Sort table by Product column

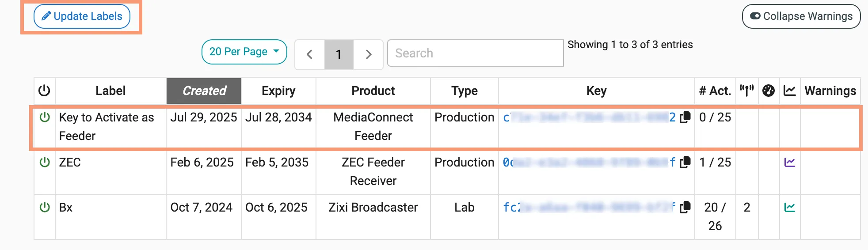pyautogui.click(x=373, y=91)
